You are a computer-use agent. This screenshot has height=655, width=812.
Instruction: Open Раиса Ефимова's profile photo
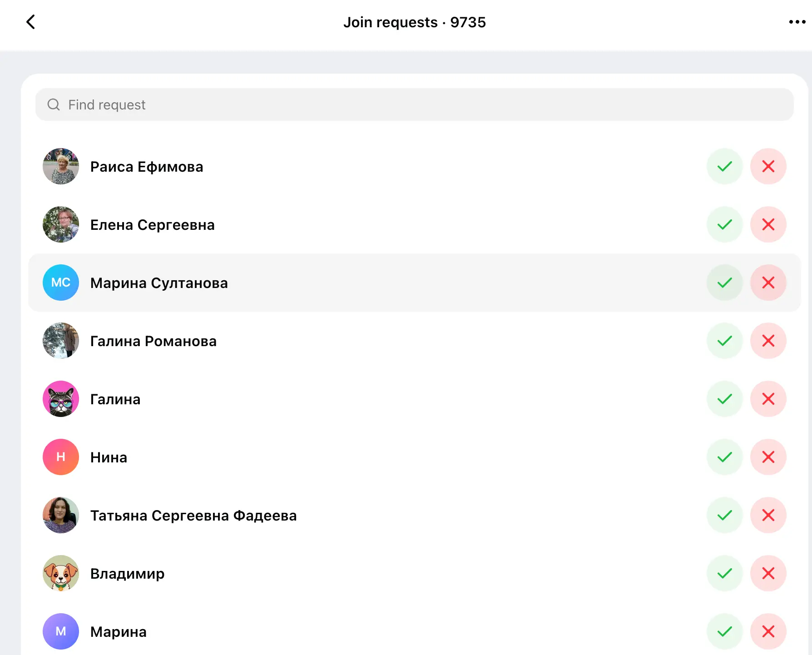click(61, 166)
